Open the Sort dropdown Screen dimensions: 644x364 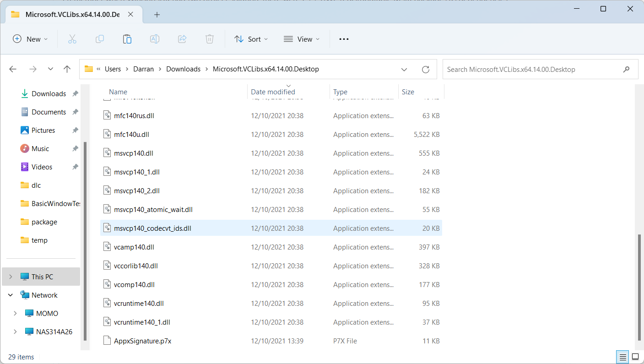251,39
